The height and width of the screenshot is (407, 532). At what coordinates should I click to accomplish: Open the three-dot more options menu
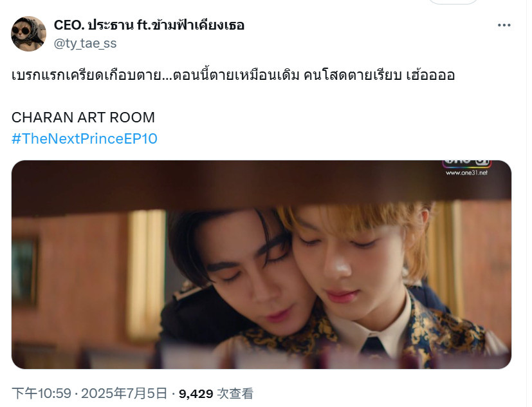[x=504, y=25]
